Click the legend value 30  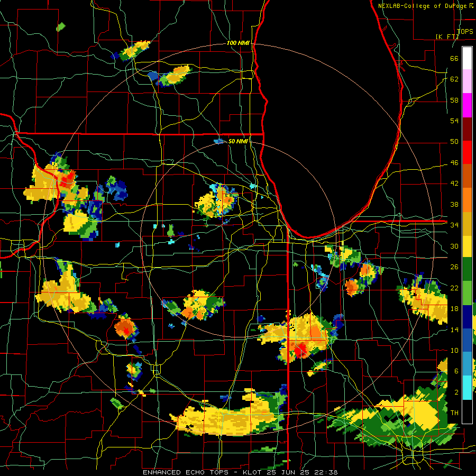454,246
